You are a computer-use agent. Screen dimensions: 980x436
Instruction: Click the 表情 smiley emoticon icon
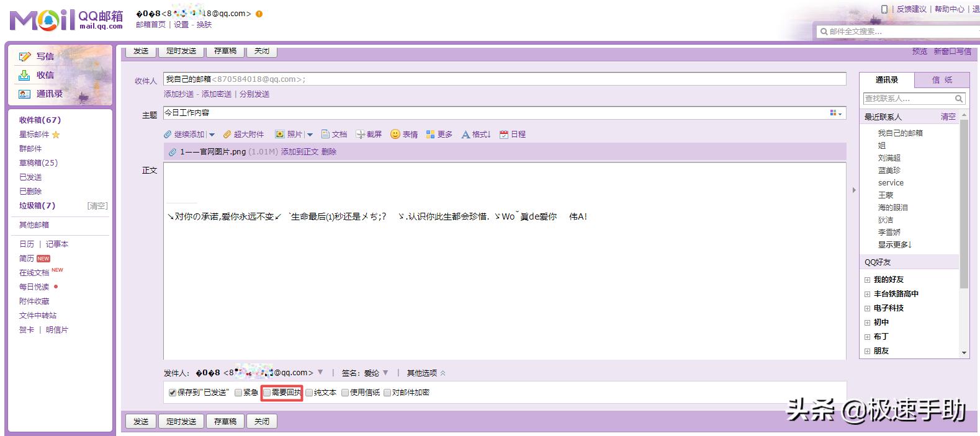point(395,134)
